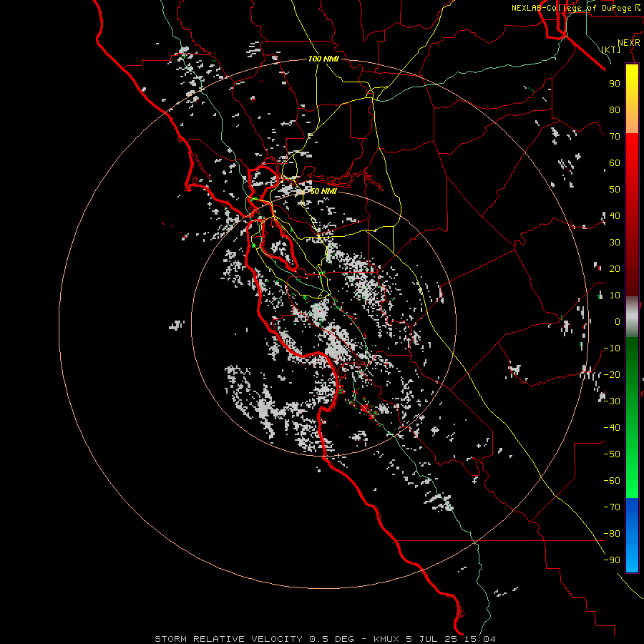The height and width of the screenshot is (644, 644).
Task: Click the -20 scale value
Action: [612, 375]
